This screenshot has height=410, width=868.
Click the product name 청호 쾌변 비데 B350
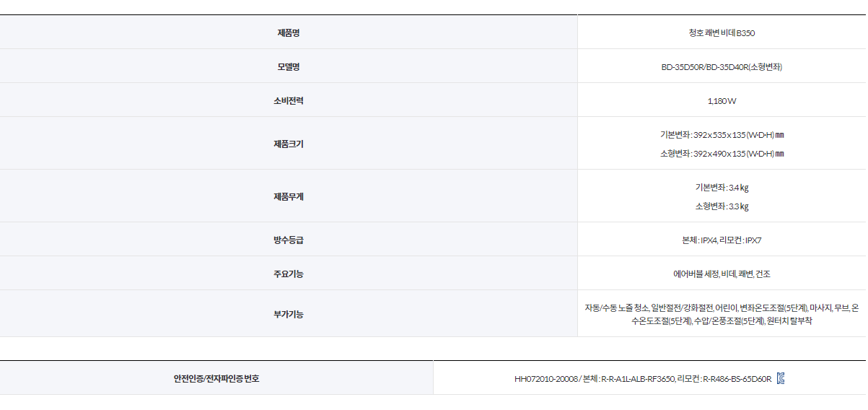722,33
